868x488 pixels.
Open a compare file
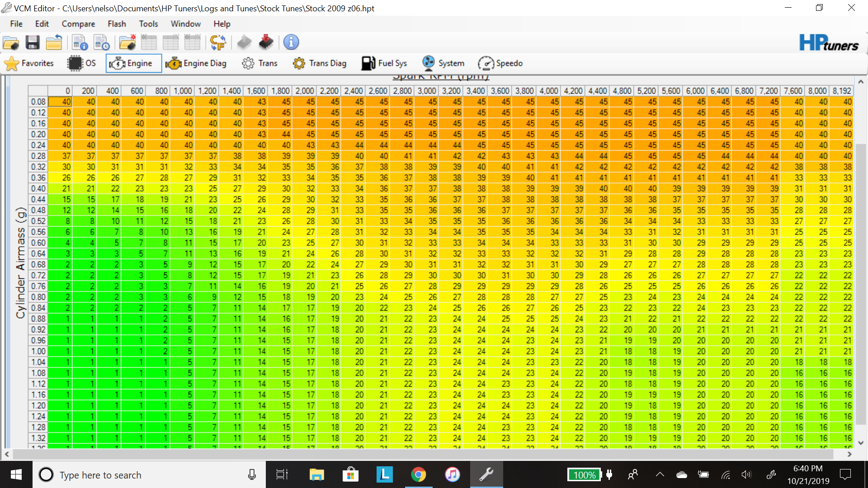[x=127, y=42]
